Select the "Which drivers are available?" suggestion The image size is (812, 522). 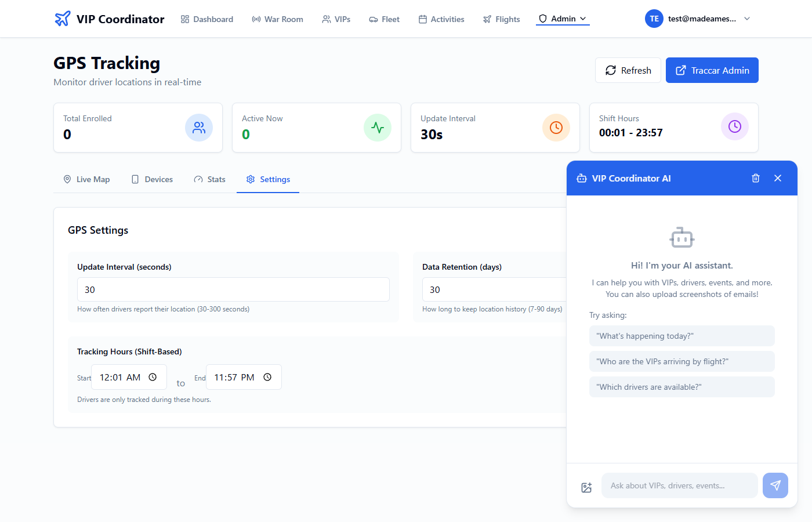click(x=681, y=387)
